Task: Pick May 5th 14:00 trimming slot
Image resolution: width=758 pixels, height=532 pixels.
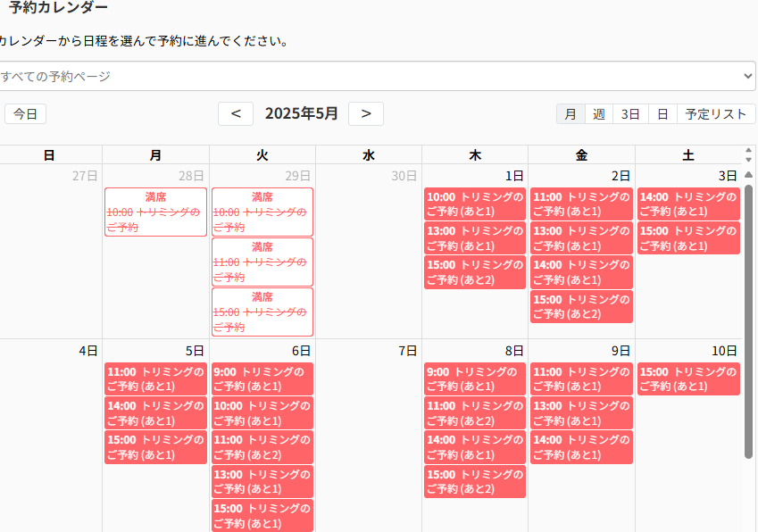Action: click(155, 412)
